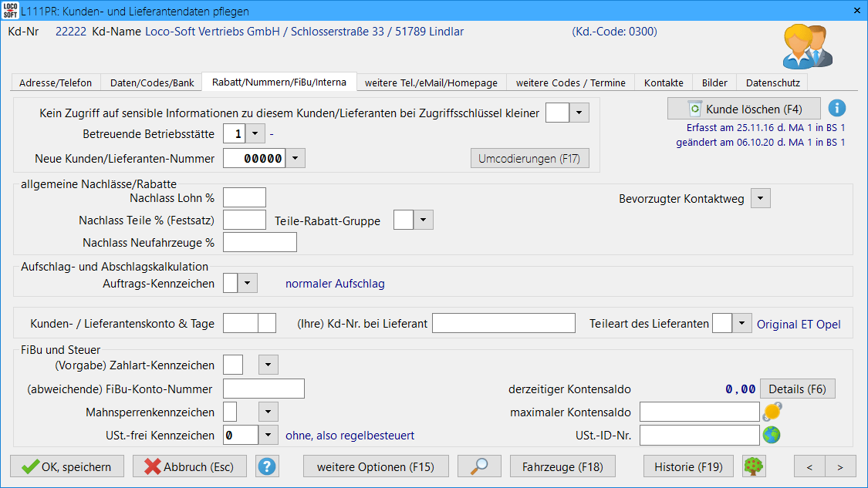Open the Bevorzugter Kontaktweg dropdown
The width and height of the screenshot is (868, 488).
click(x=760, y=199)
